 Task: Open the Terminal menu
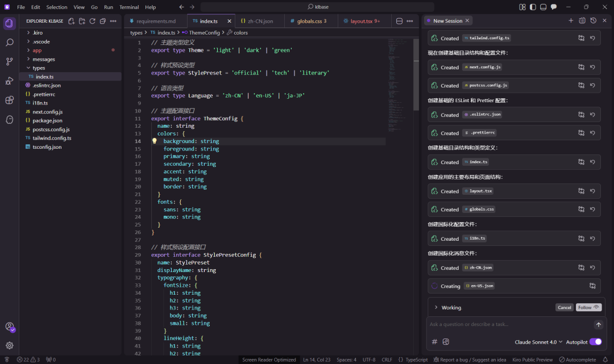(129, 7)
